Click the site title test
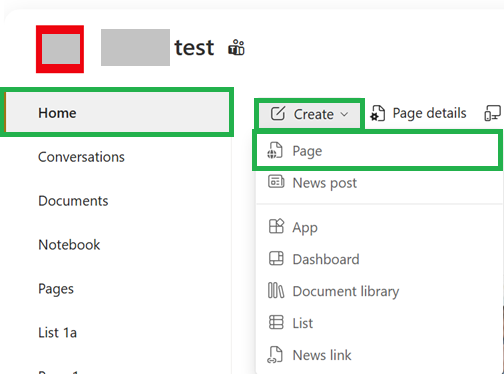Screen dimensions: 504x374 [194, 48]
